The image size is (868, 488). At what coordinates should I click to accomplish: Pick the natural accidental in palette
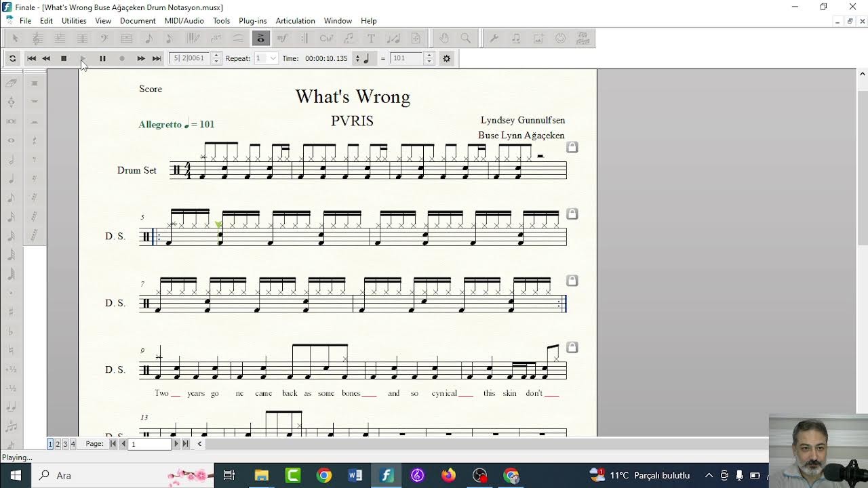point(12,350)
